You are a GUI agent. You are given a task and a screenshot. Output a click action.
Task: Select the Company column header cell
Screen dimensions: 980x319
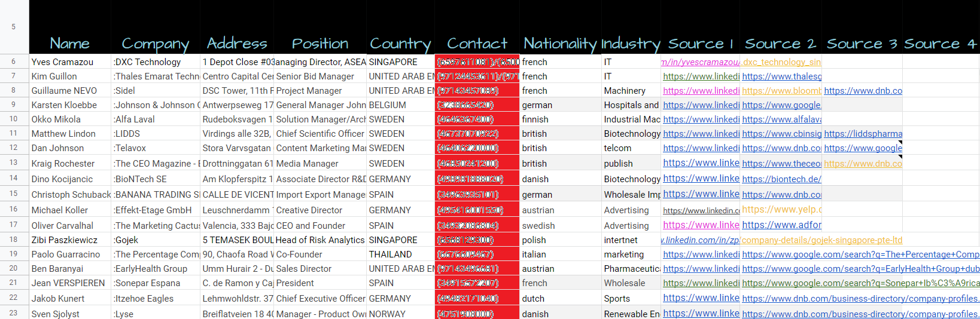click(156, 27)
